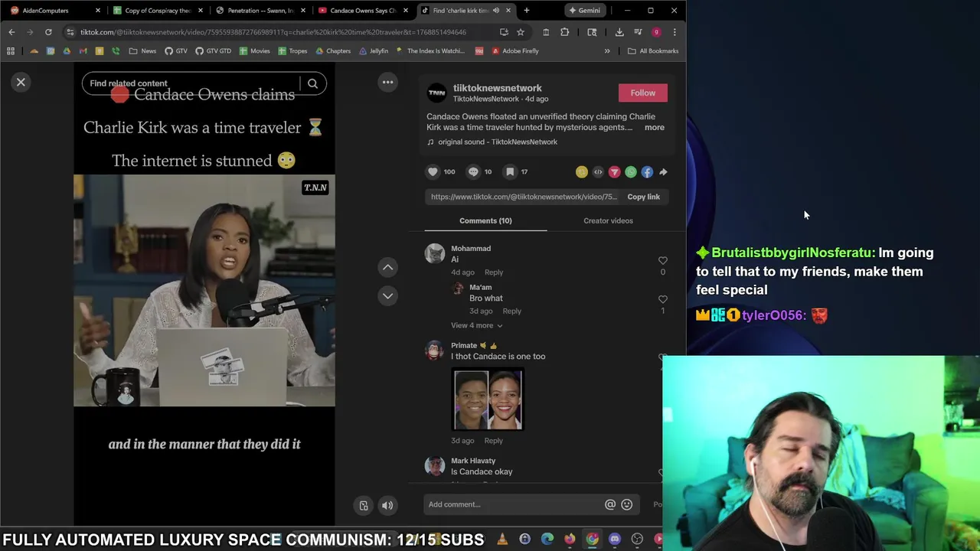Switch to Comments (10) tab
Screen dimensions: 980x551
[x=485, y=220]
